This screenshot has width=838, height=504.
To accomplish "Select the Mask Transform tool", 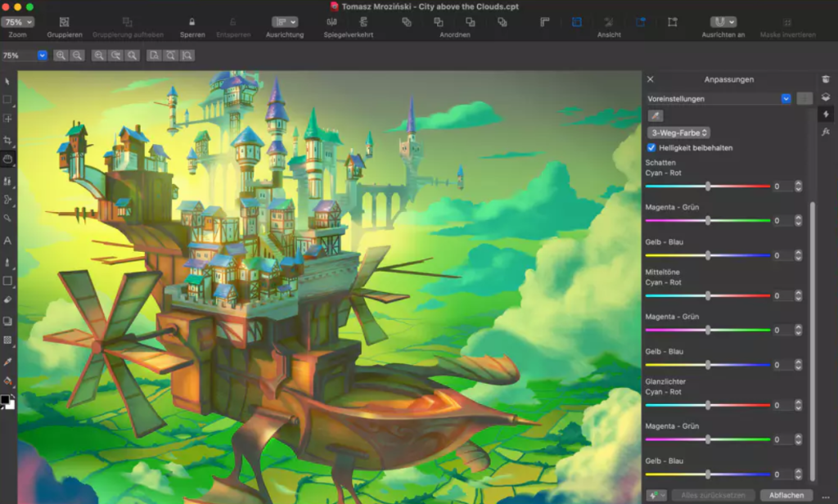I will coord(7,119).
